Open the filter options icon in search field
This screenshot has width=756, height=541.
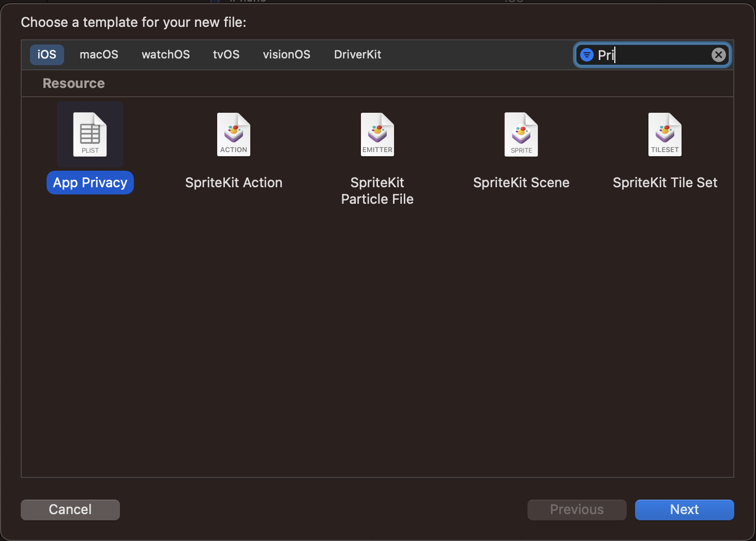pos(587,55)
